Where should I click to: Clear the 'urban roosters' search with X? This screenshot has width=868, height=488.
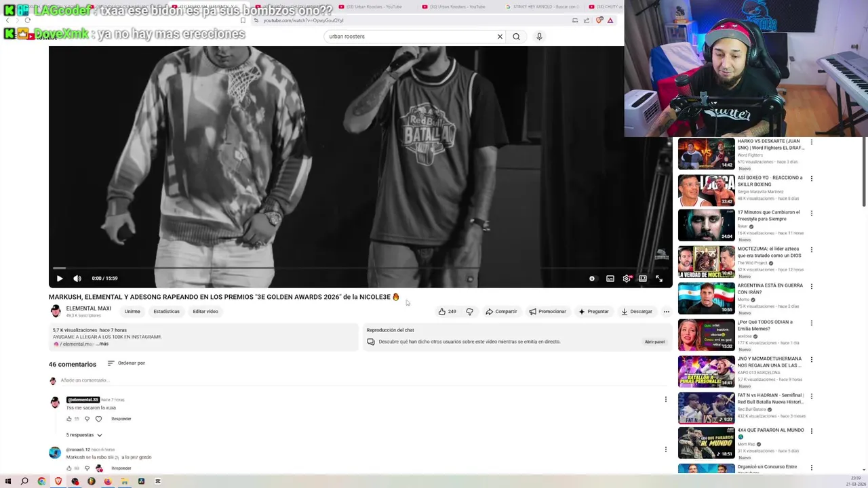click(500, 37)
